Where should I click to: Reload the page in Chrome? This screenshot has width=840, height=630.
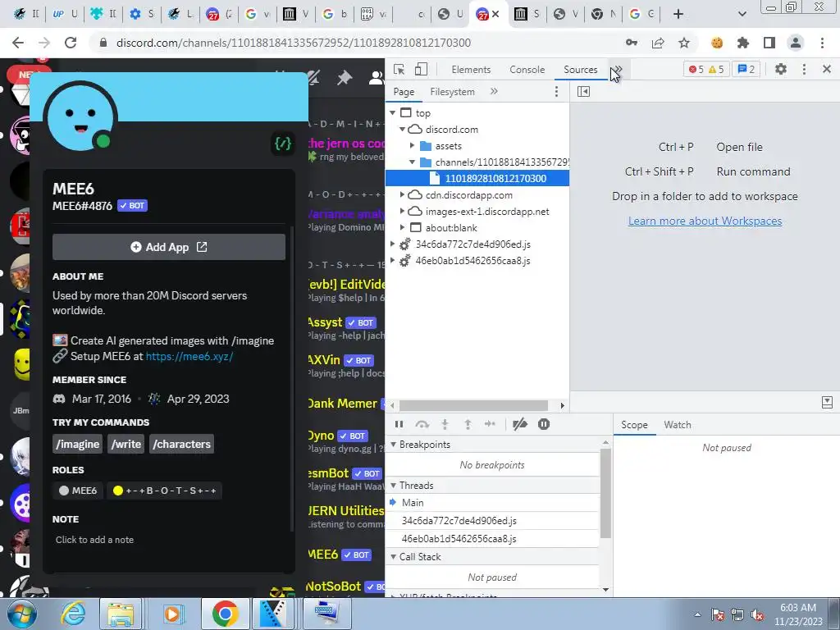point(71,43)
